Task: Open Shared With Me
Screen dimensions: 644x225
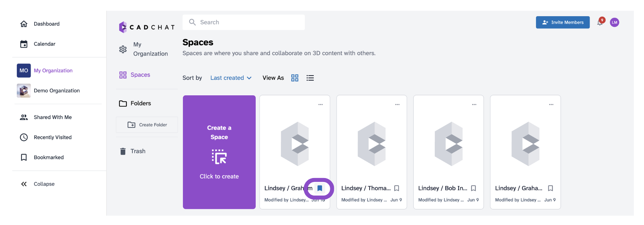Action: (53, 117)
